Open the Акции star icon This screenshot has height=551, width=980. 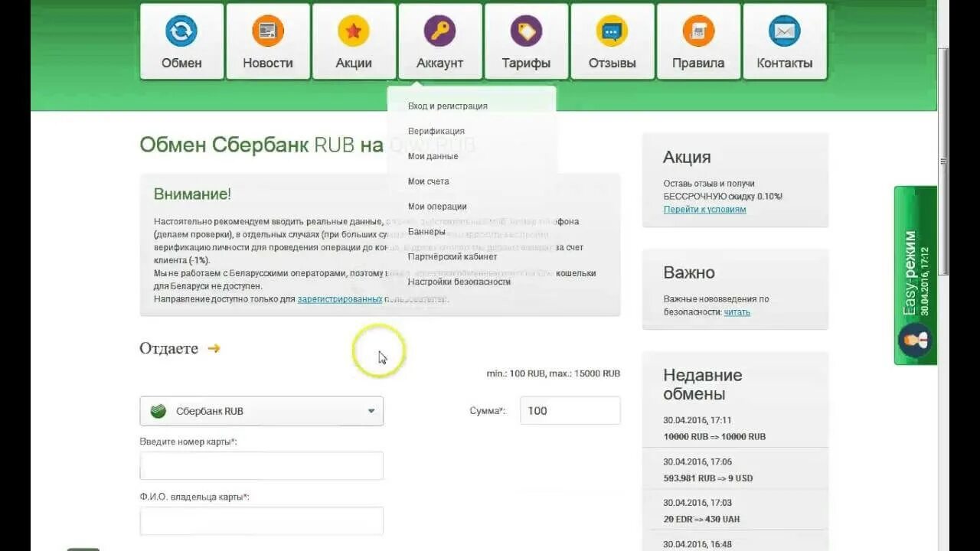[354, 31]
